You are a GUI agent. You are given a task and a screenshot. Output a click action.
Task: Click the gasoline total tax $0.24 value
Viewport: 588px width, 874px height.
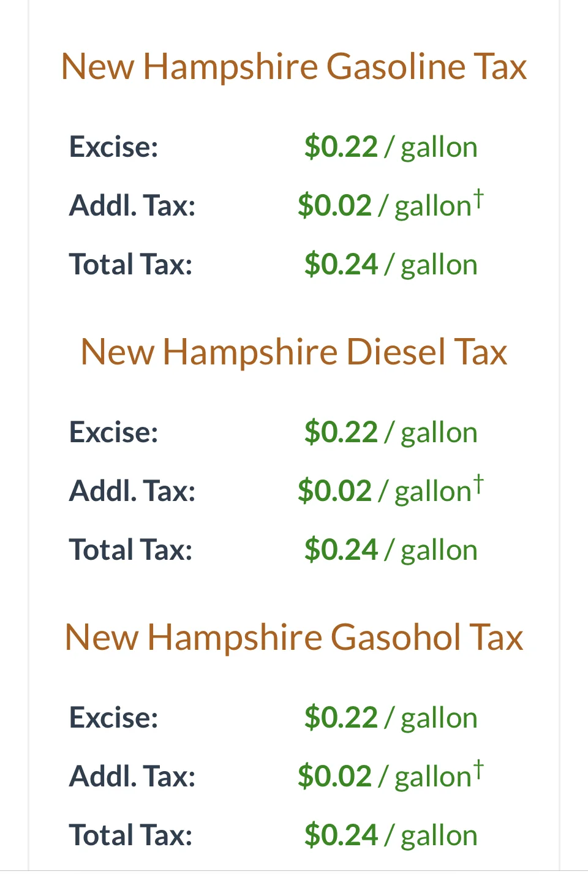[341, 265]
